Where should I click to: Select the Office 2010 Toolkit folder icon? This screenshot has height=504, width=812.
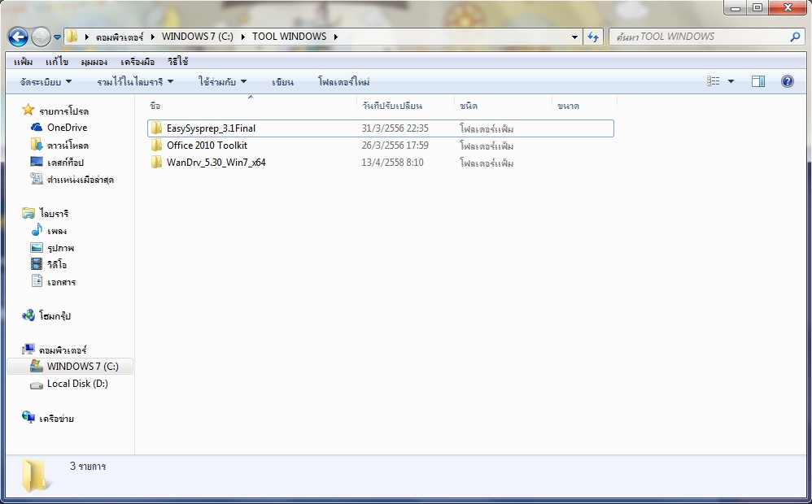click(156, 146)
